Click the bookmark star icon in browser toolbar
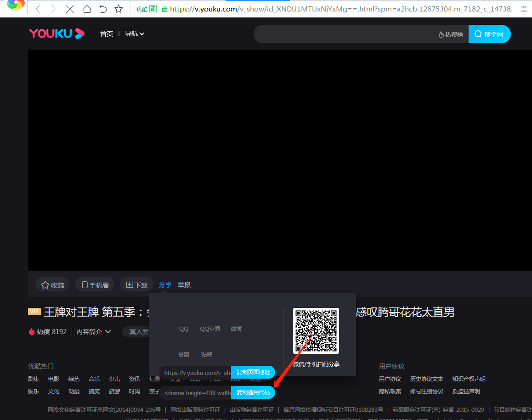Screen dimensions: 532x420 119,9
